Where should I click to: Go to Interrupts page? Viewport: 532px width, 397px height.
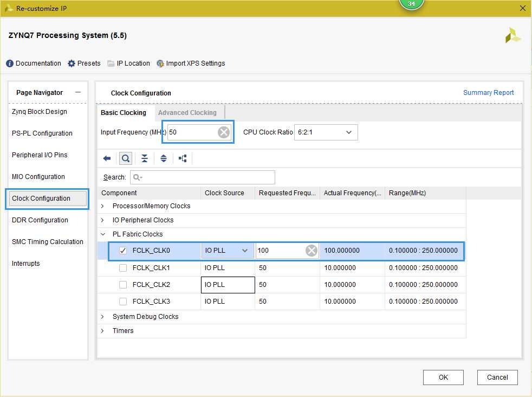tap(25, 264)
